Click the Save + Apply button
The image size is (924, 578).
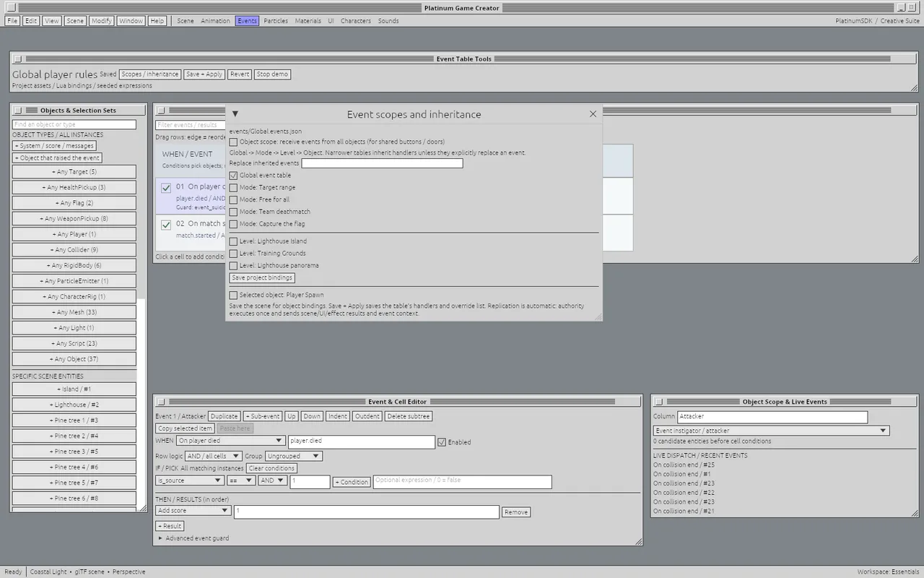pyautogui.click(x=204, y=74)
